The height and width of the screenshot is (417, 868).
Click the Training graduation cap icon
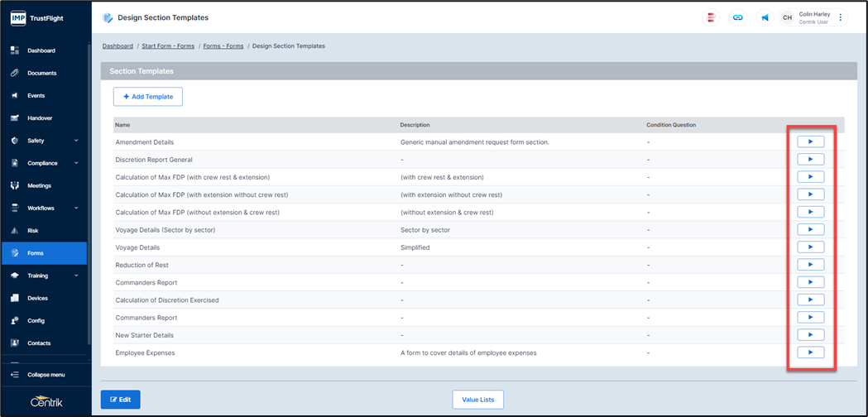tap(15, 276)
